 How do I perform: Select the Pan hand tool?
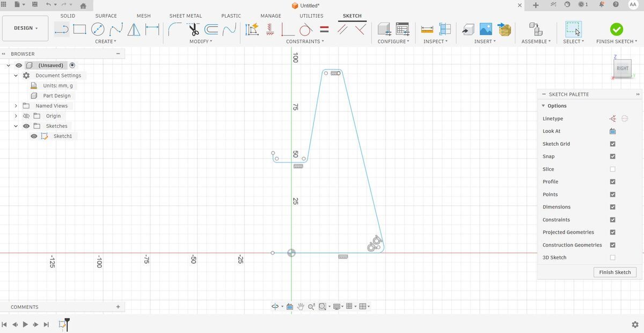301,306
